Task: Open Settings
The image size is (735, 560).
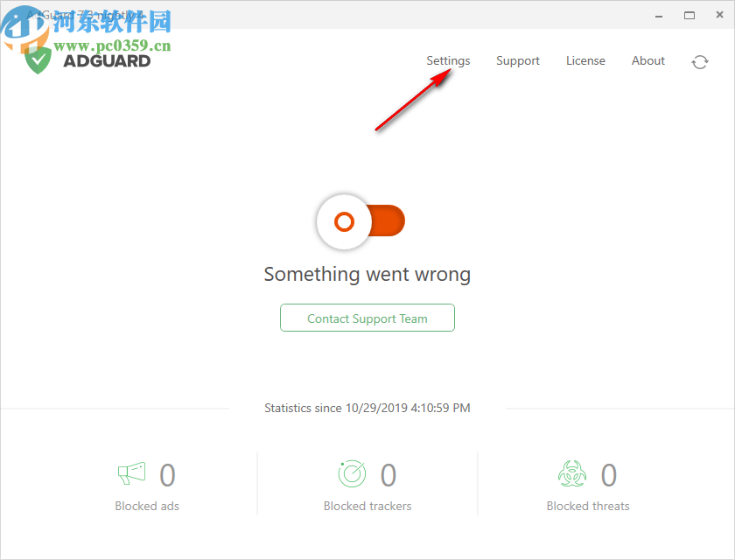Action: pyautogui.click(x=448, y=60)
